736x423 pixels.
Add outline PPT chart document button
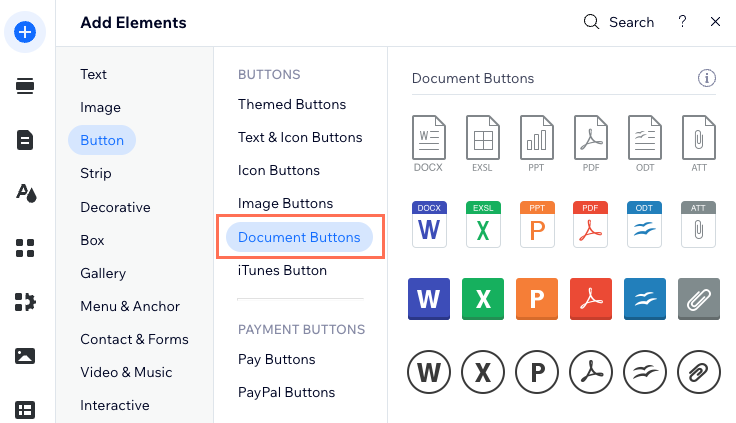[537, 144]
